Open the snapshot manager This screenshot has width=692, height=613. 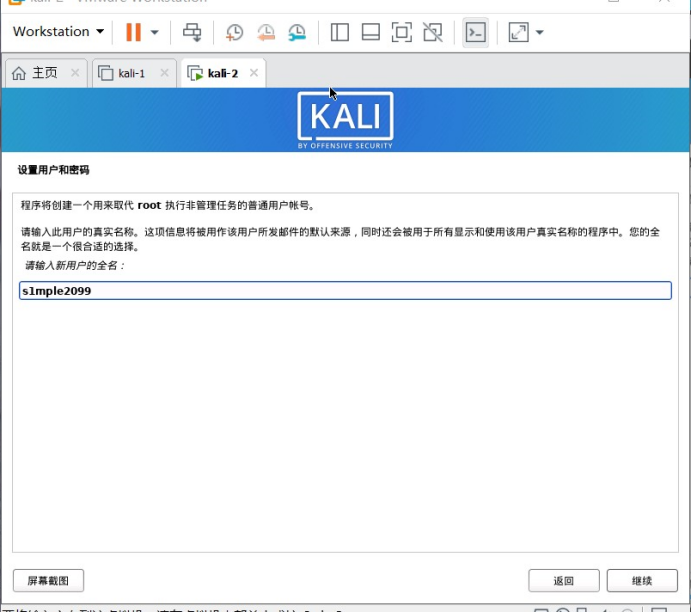pyautogui.click(x=297, y=33)
